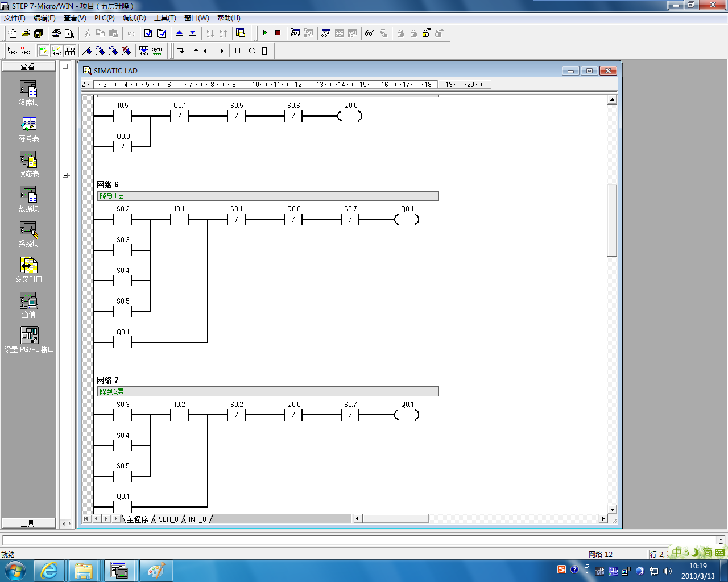
Task: Insert a coil from the toolbar
Action: tap(251, 51)
